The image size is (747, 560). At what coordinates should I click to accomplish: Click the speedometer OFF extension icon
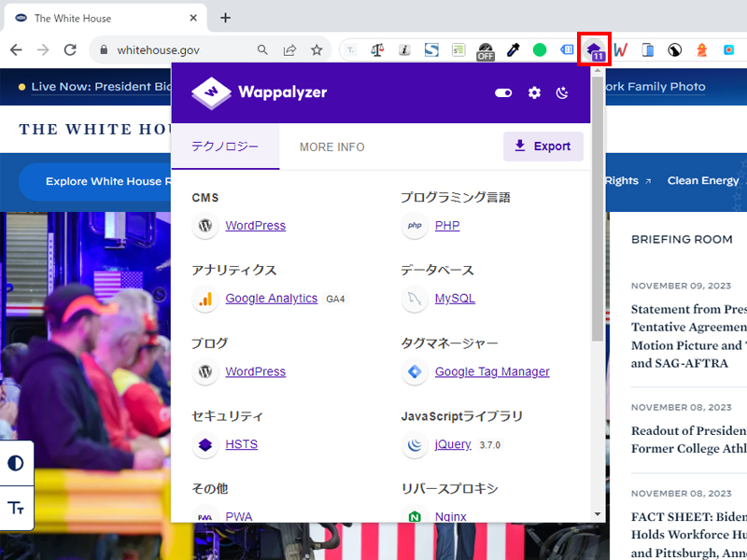click(486, 51)
